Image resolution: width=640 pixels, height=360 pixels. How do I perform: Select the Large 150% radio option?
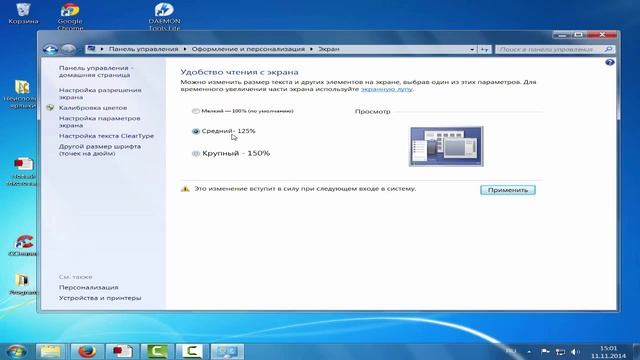[196, 153]
